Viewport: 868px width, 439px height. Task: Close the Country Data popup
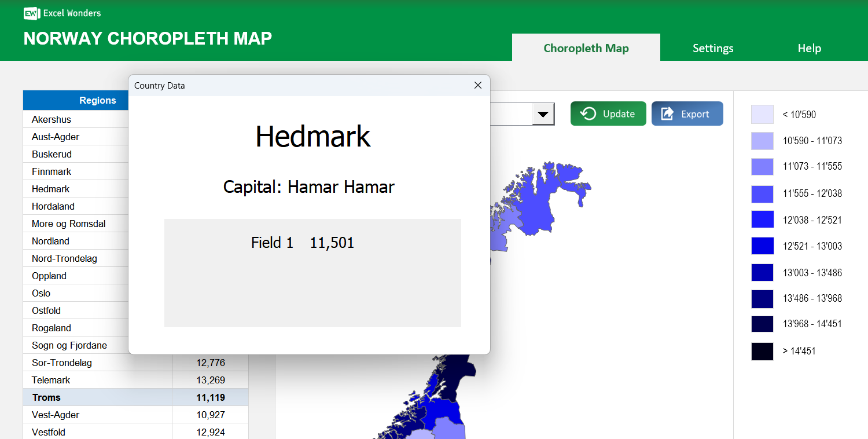(x=477, y=85)
